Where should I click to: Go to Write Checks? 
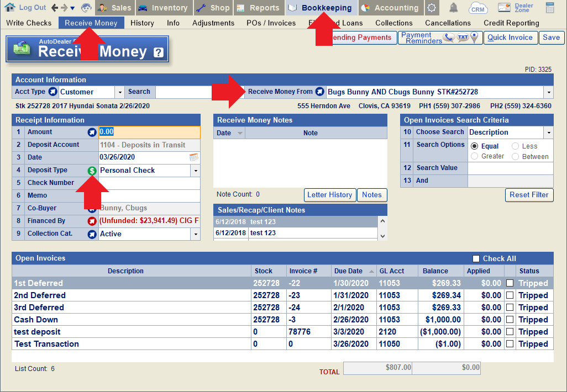click(29, 23)
